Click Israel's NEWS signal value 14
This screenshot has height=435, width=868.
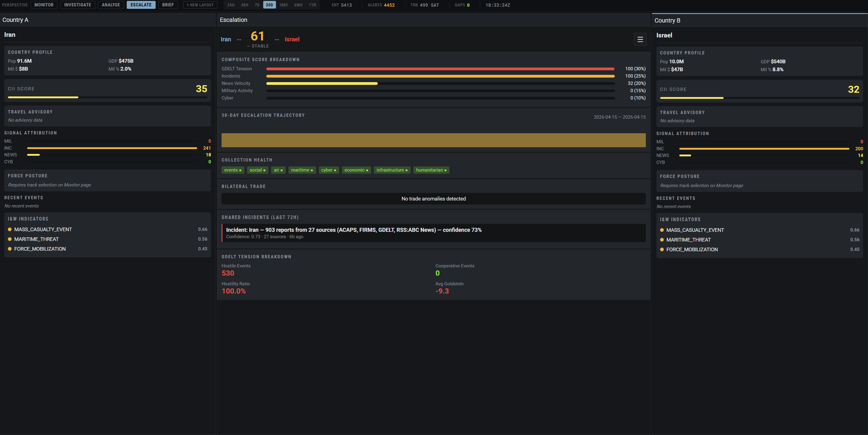pyautogui.click(x=860, y=155)
